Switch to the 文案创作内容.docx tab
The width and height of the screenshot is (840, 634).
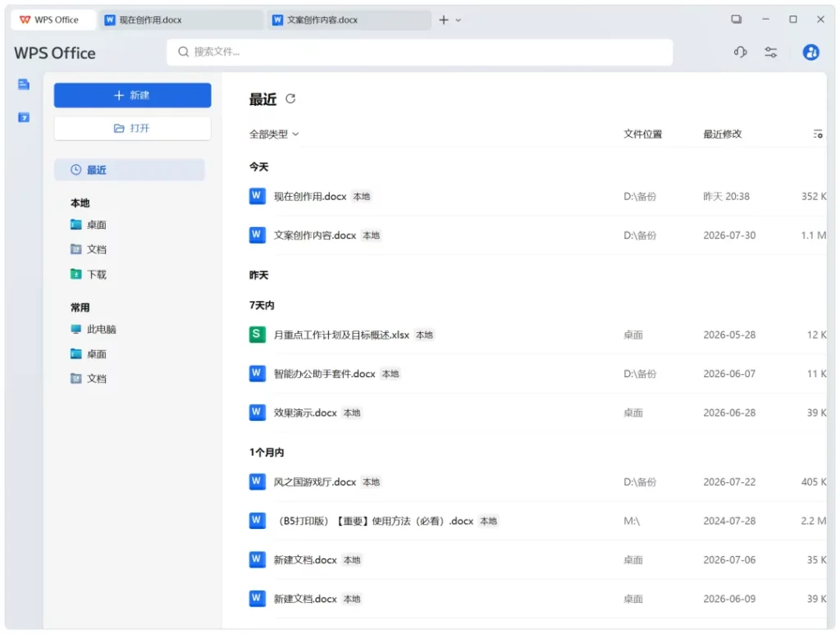[x=348, y=20]
